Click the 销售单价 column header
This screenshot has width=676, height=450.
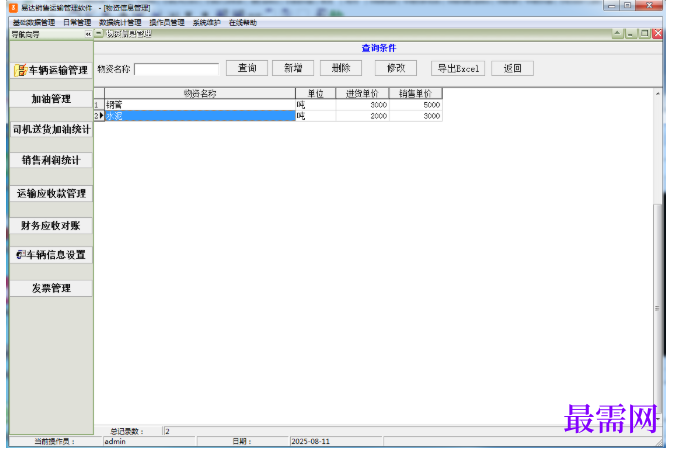pyautogui.click(x=416, y=94)
